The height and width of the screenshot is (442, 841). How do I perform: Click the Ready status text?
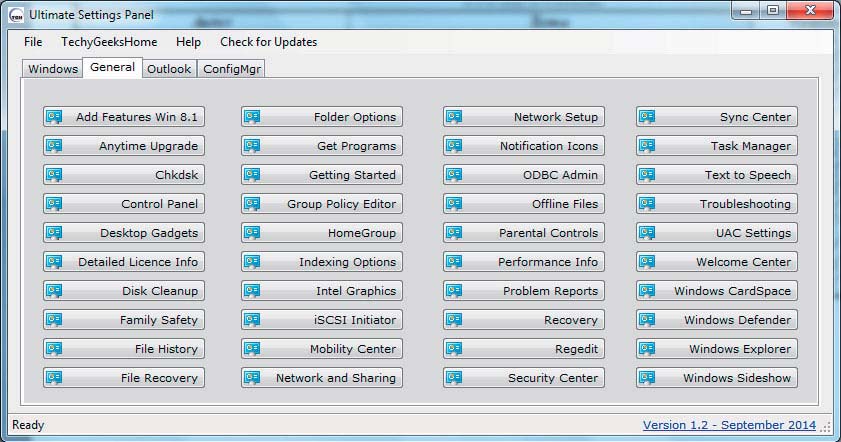pos(28,425)
